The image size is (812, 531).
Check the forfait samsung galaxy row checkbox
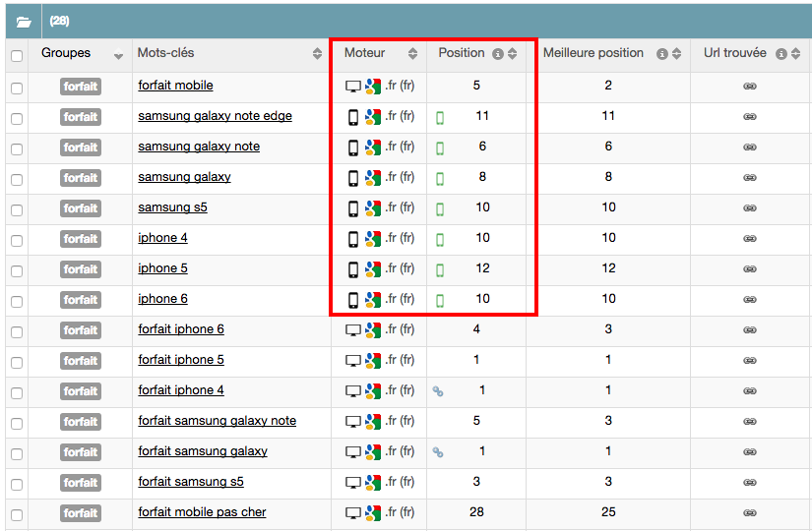tap(17, 454)
